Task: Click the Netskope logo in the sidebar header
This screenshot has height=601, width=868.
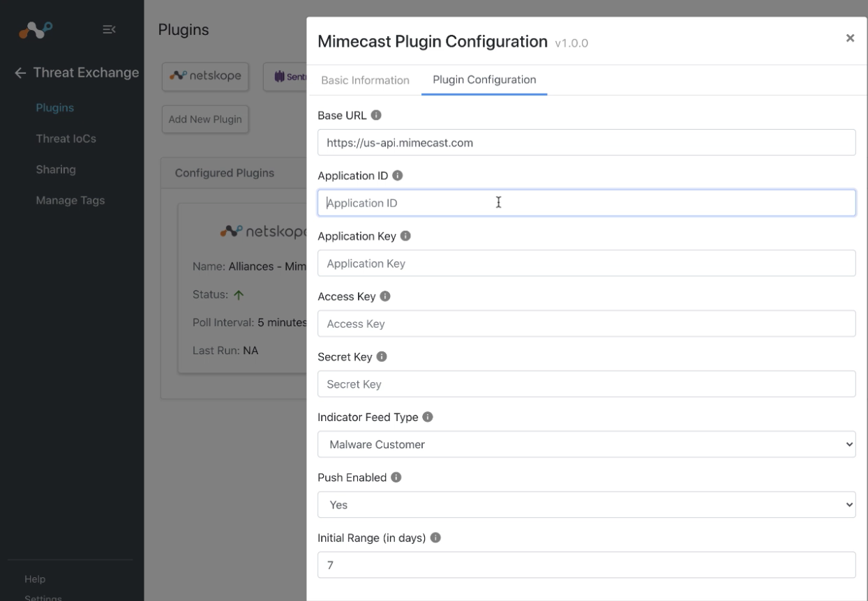Action: 33,29
